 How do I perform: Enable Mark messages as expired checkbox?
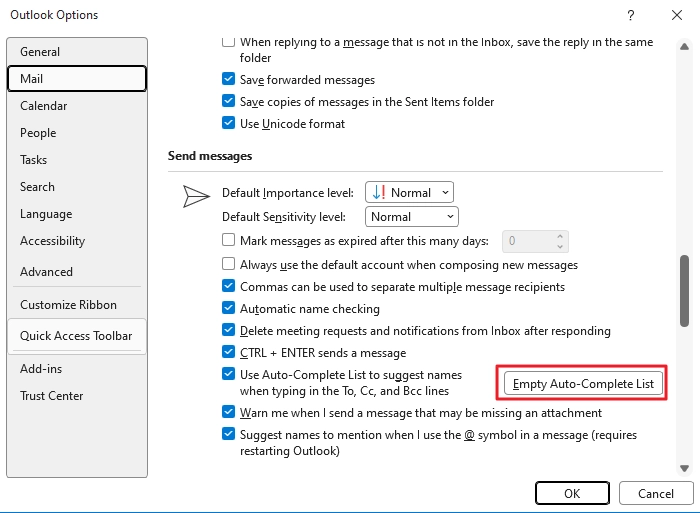coord(228,240)
